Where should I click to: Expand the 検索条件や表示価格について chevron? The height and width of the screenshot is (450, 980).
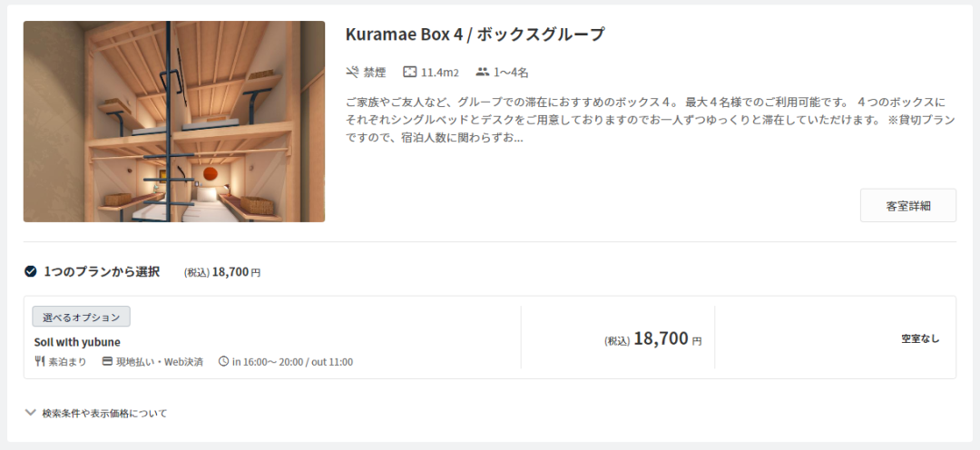30,413
